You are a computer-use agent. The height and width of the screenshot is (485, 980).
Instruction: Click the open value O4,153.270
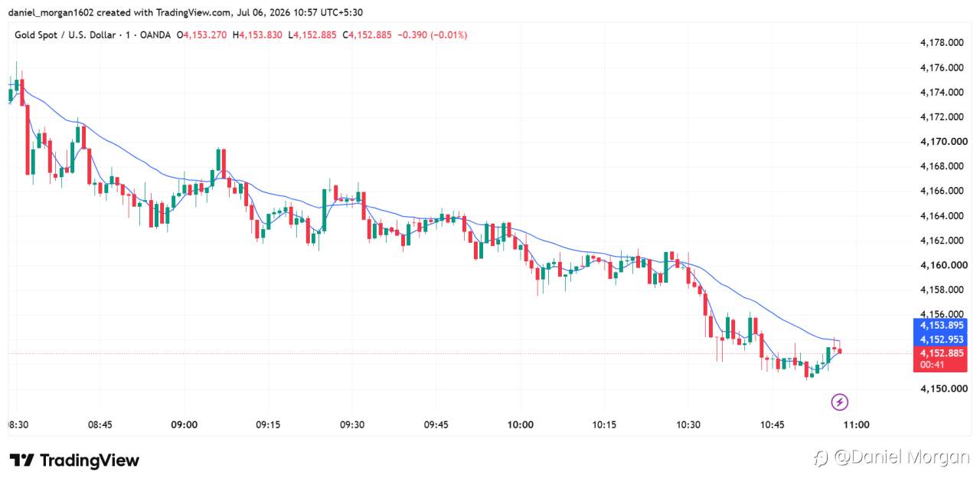click(x=201, y=35)
